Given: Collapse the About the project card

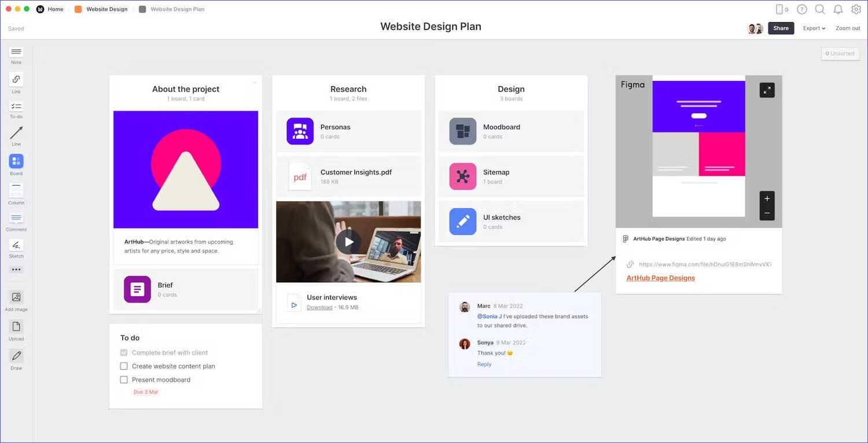Looking at the screenshot, I should coord(253,82).
